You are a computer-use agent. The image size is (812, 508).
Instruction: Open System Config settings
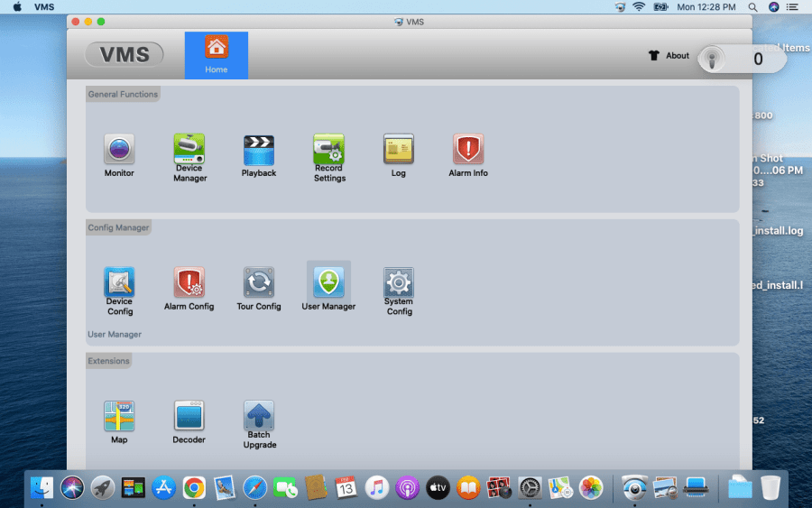coord(399,283)
